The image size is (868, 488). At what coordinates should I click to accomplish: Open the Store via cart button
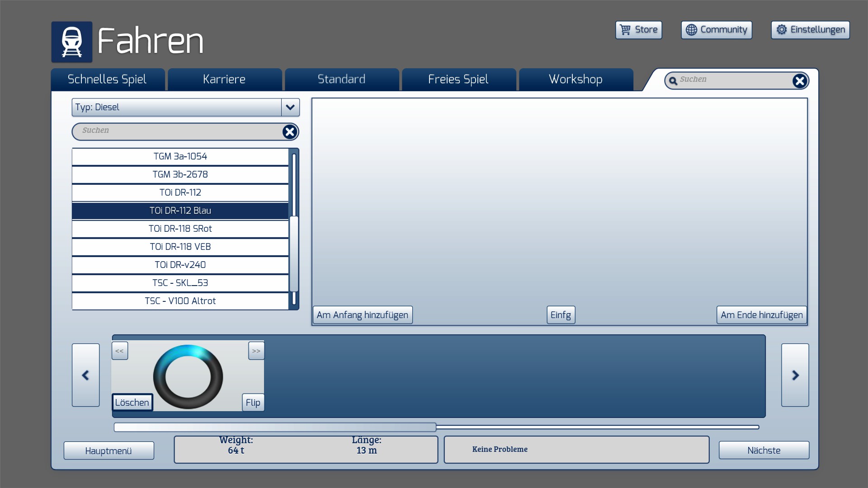[x=638, y=30]
